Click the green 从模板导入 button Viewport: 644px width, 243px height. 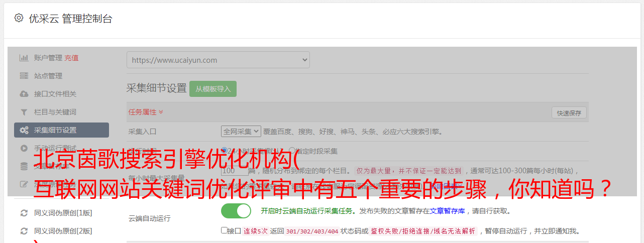[x=213, y=89]
